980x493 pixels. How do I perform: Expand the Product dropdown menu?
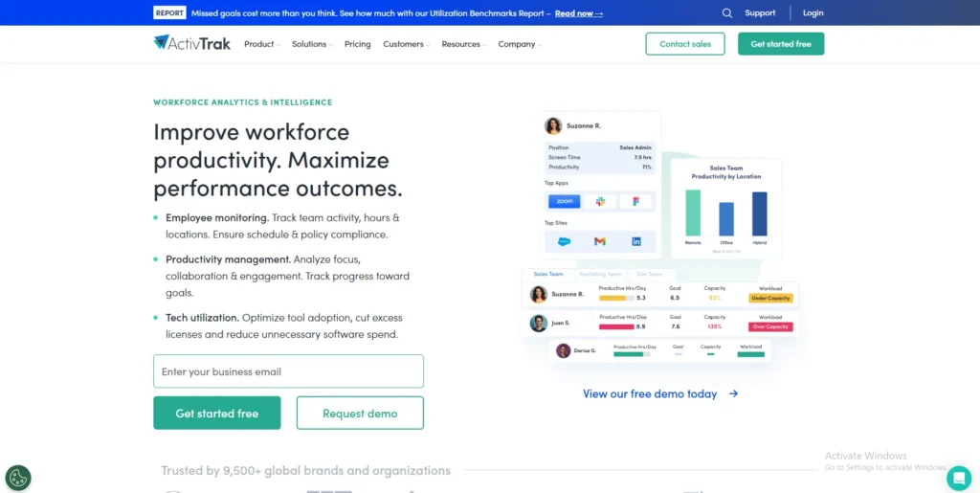coord(262,44)
